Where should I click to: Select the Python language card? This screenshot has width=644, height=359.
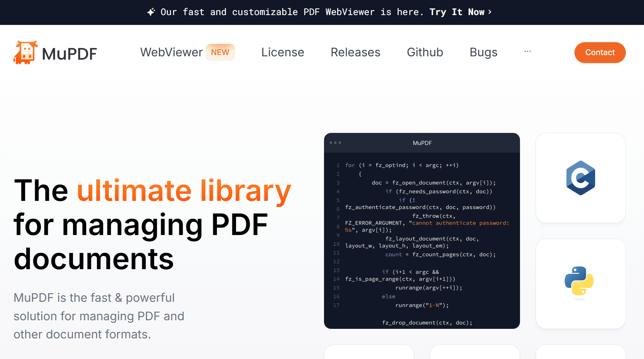(581, 284)
